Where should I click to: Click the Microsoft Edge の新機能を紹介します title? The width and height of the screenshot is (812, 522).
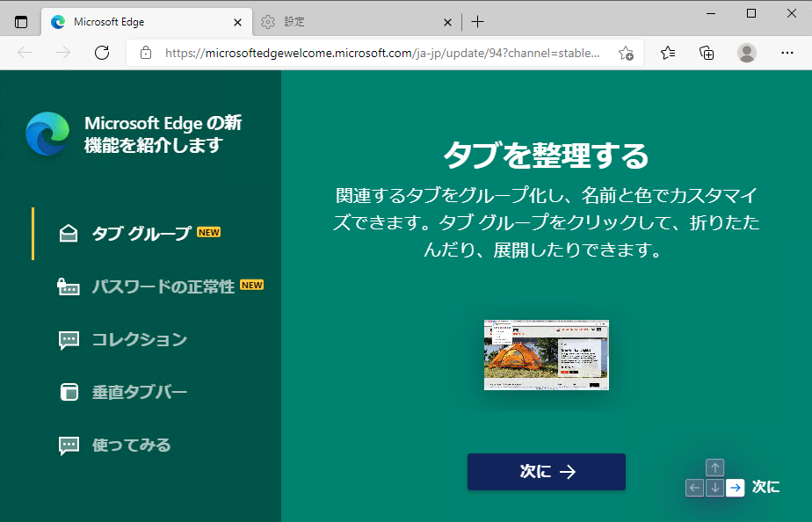[163, 134]
